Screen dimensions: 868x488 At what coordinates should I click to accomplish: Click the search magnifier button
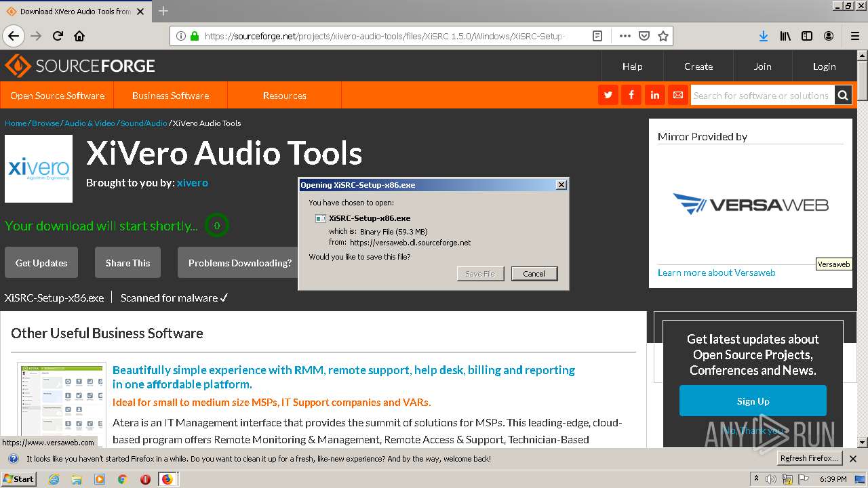(843, 95)
